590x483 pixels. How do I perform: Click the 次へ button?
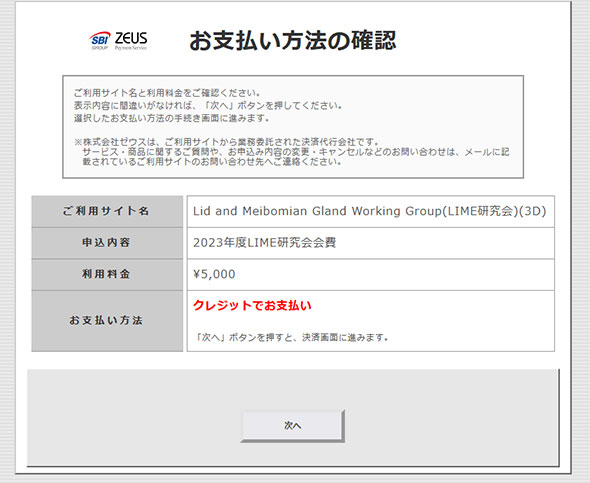[292, 426]
